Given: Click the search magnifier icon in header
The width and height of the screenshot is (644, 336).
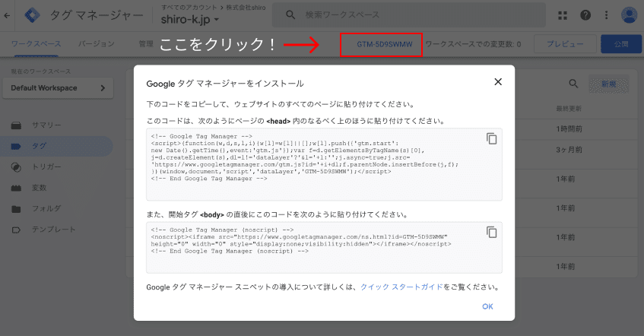Looking at the screenshot, I should (x=290, y=14).
